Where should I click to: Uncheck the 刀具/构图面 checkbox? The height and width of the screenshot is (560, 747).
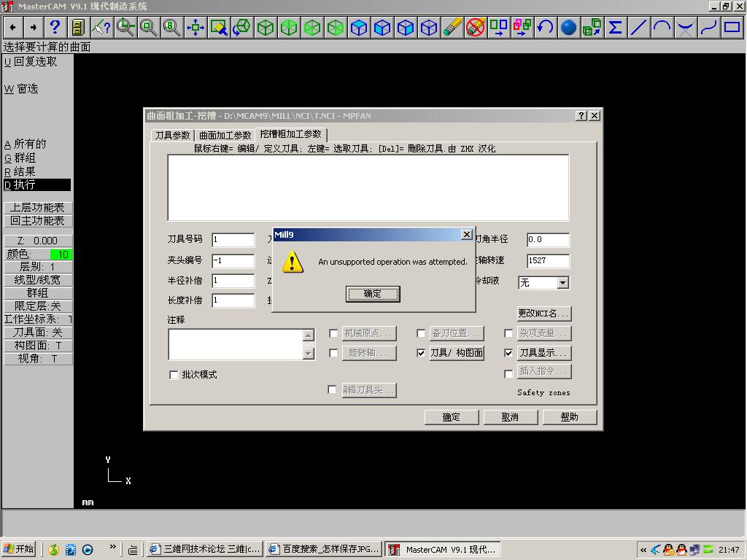click(x=421, y=353)
